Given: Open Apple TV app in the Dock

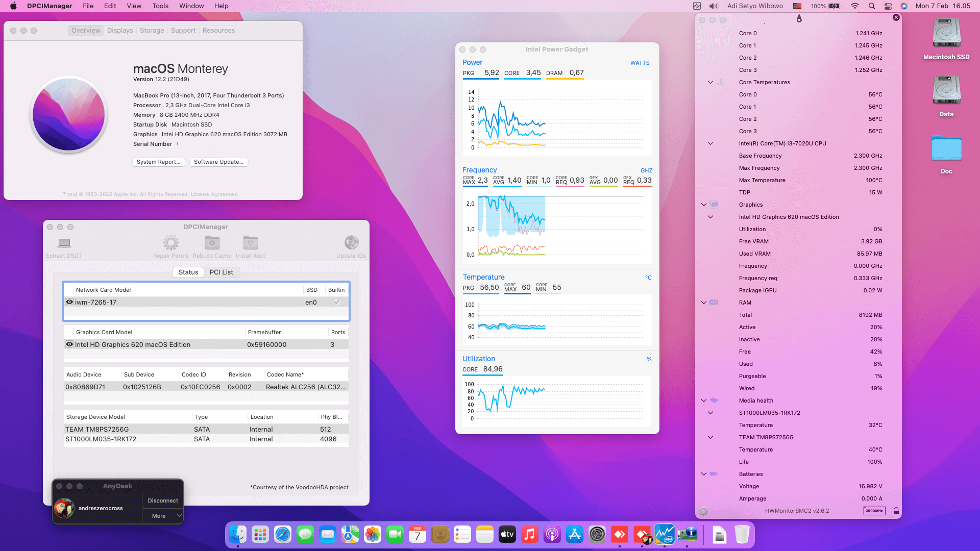Looking at the screenshot, I should pos(507,534).
